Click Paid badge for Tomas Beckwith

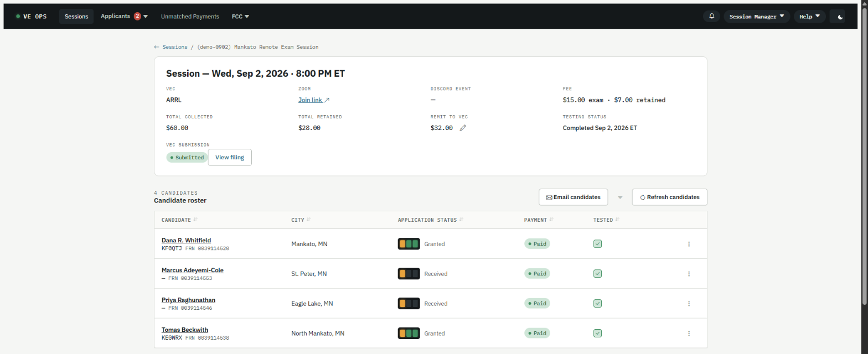coord(537,334)
